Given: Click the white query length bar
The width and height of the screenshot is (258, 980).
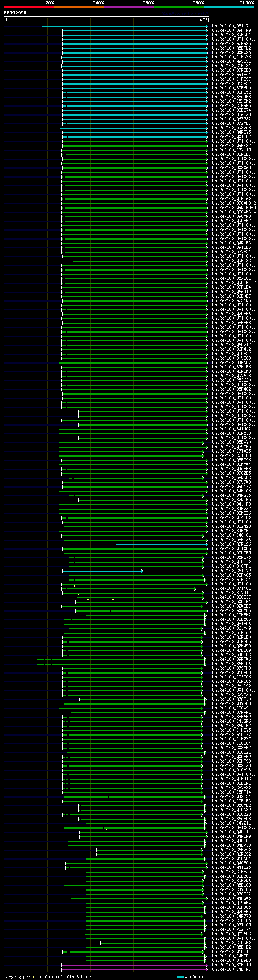Looking at the screenshot, I should coord(106,17).
